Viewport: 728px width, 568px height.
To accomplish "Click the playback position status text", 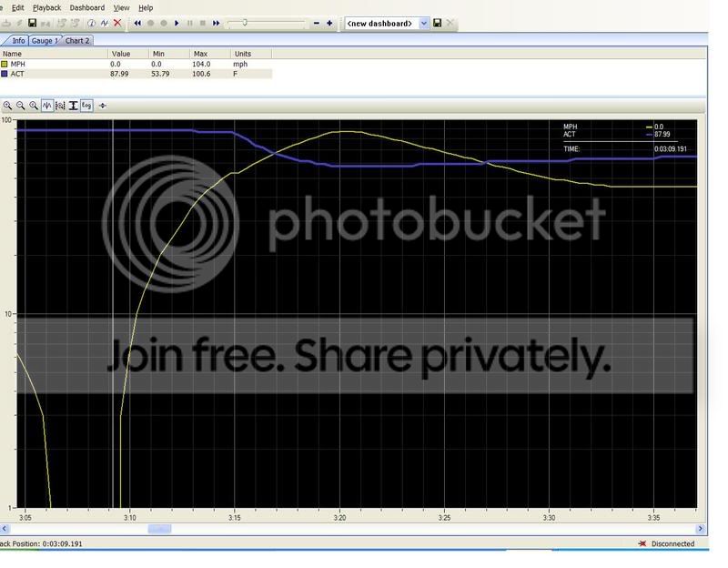I will coord(41,543).
